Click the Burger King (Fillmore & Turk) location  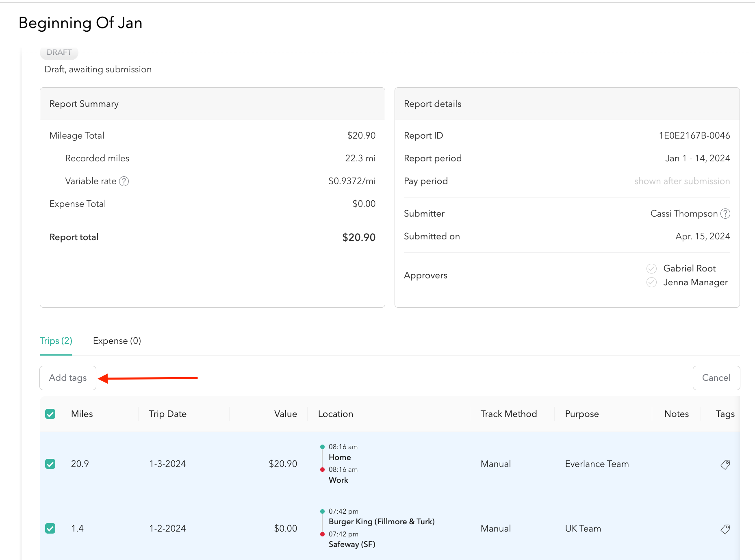pyautogui.click(x=382, y=521)
